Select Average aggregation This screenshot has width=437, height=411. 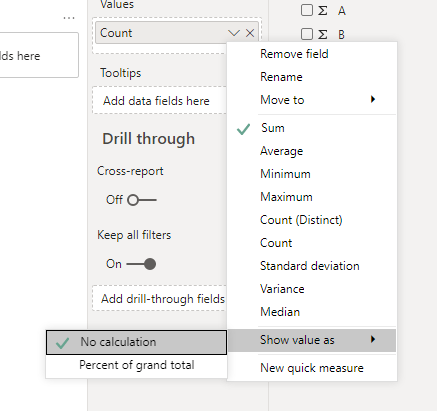(282, 151)
